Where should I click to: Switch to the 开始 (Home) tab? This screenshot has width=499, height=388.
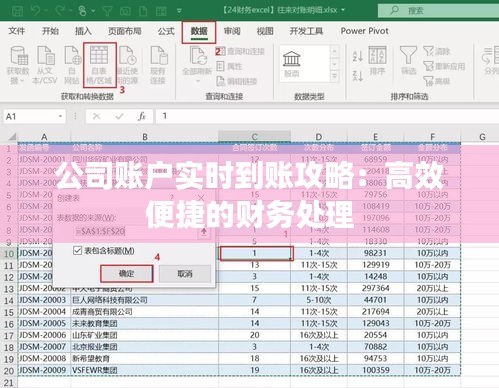tap(50, 31)
